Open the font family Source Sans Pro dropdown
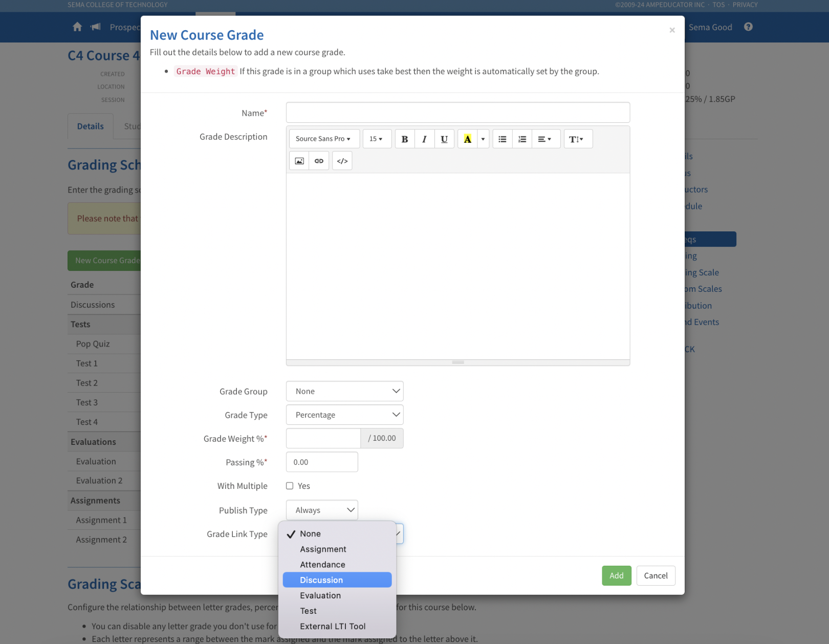The width and height of the screenshot is (829, 644). point(324,139)
